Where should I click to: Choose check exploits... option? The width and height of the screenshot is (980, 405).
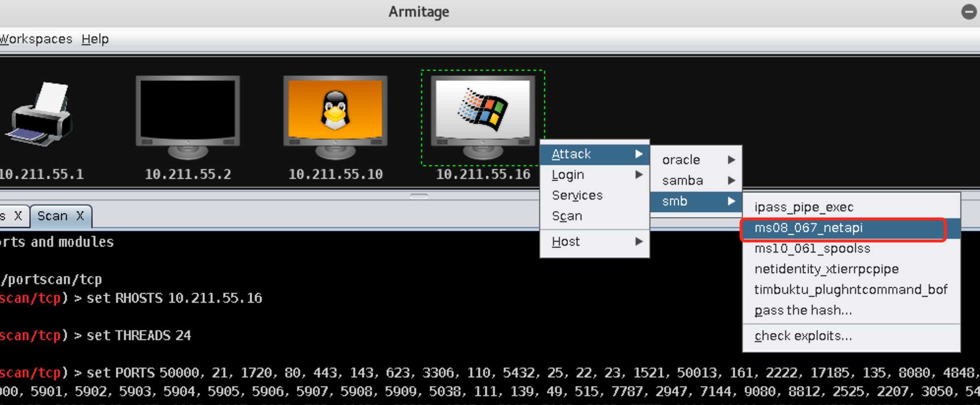pyautogui.click(x=851, y=336)
